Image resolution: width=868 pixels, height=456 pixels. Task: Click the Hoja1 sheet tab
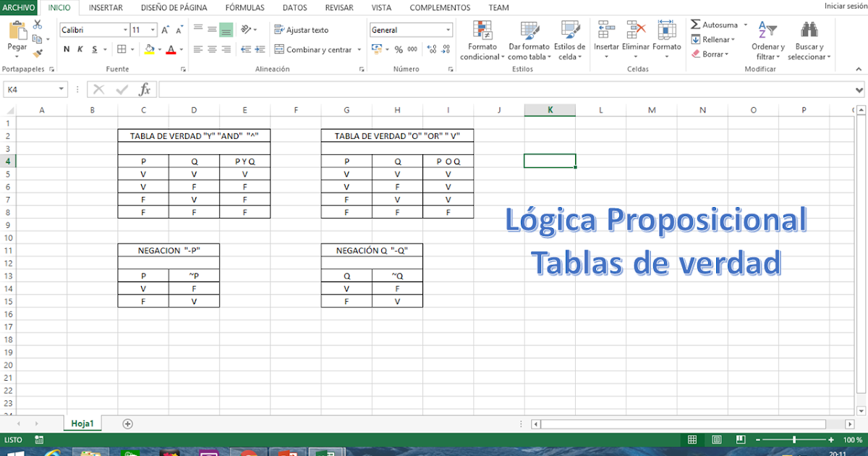[82, 422]
